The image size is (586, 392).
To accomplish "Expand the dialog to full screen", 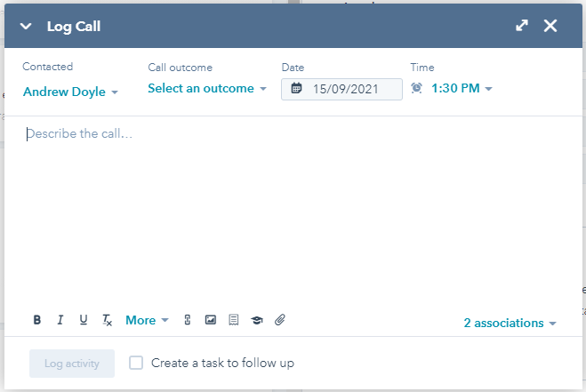I will [522, 26].
